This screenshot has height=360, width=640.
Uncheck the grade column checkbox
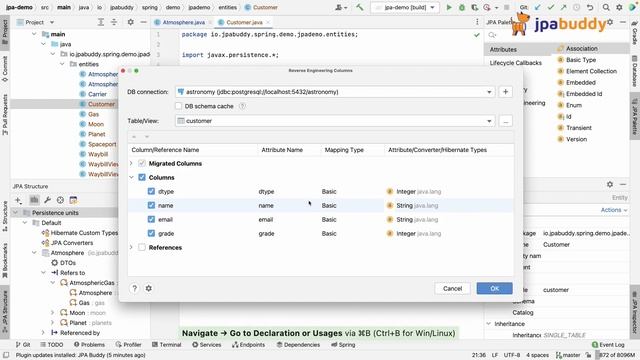tap(151, 233)
